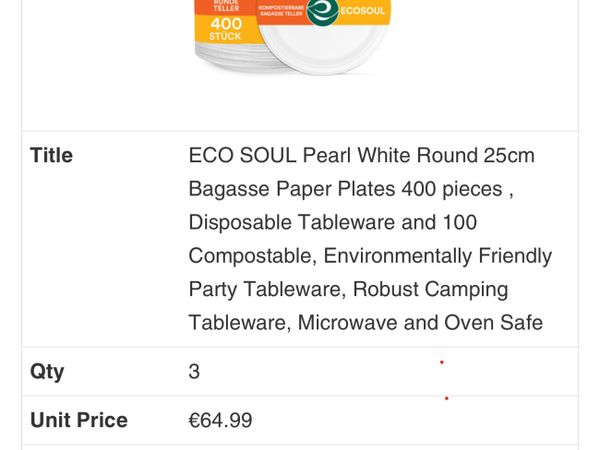This screenshot has height=450, width=600.
Task: Click the Kompostierbare Bagasse Teller banner text
Action: click(x=281, y=10)
